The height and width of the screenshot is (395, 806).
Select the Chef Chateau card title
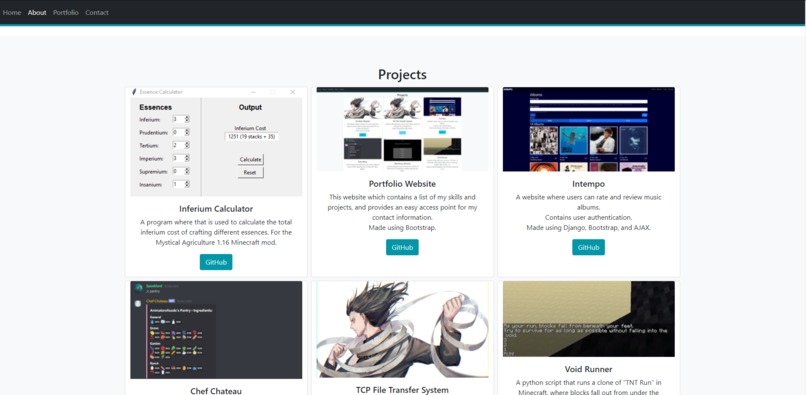click(216, 391)
